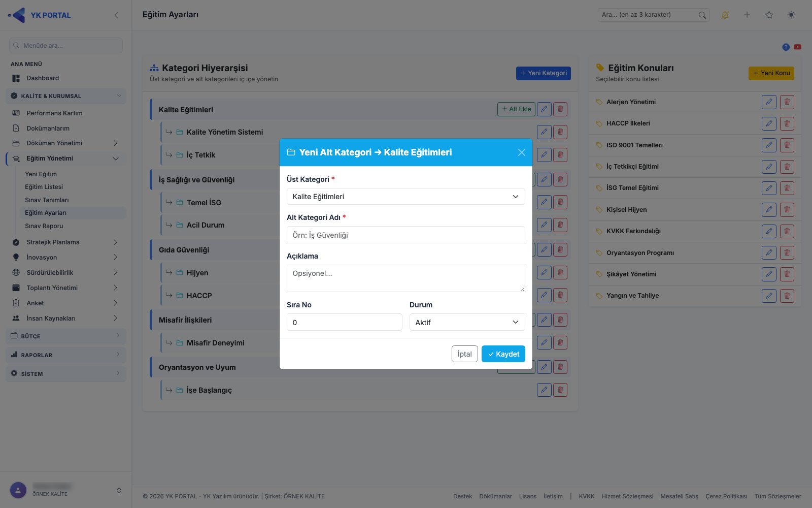Open the YouTube help video icon
The image size is (812, 508).
click(x=798, y=47)
